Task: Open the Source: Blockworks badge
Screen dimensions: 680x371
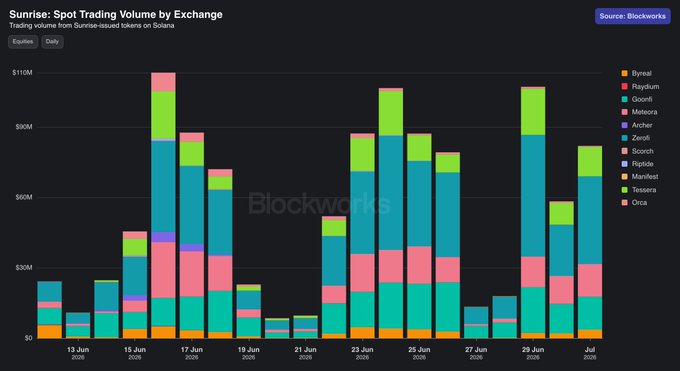Action: [632, 16]
